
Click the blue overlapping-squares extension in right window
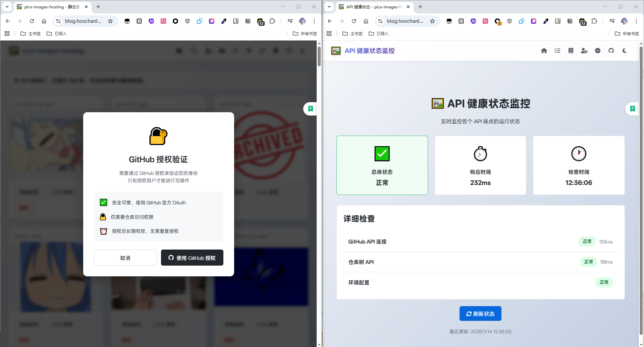(x=522, y=21)
